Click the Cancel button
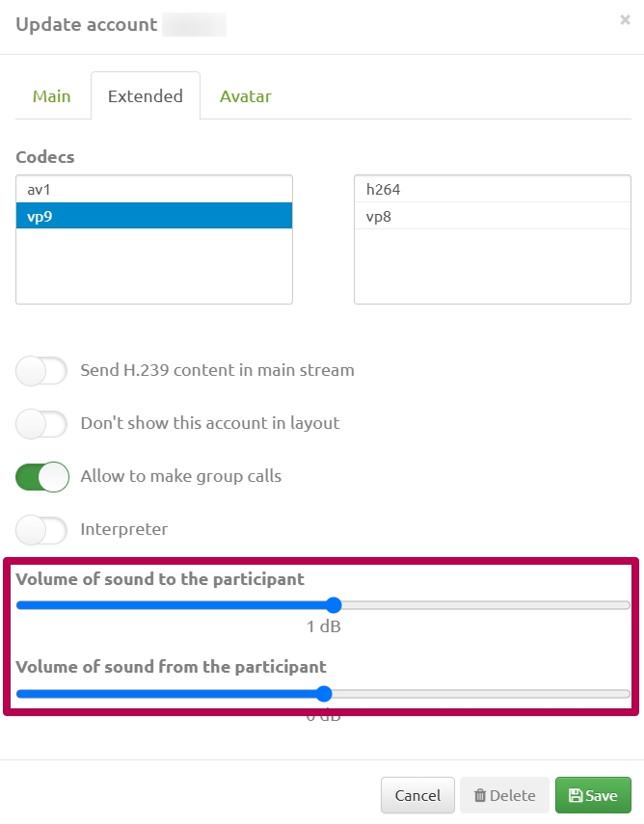The image size is (644, 824). click(417, 795)
